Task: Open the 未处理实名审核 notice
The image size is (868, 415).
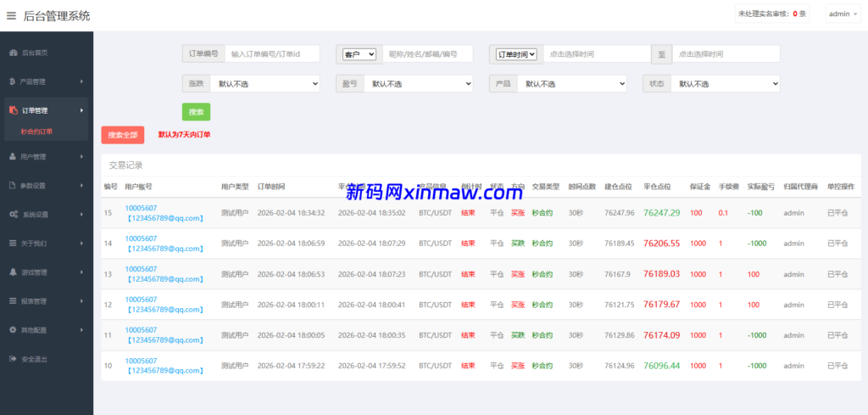Action: pos(772,14)
